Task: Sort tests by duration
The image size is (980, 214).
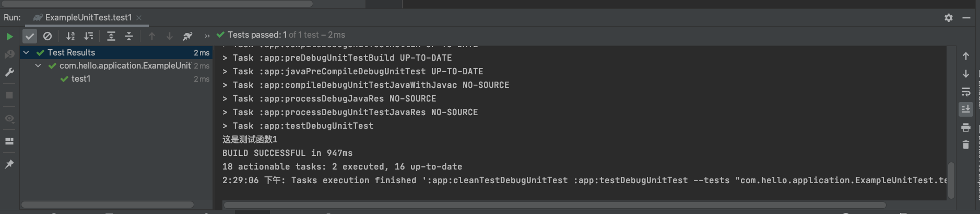Action: click(x=89, y=36)
